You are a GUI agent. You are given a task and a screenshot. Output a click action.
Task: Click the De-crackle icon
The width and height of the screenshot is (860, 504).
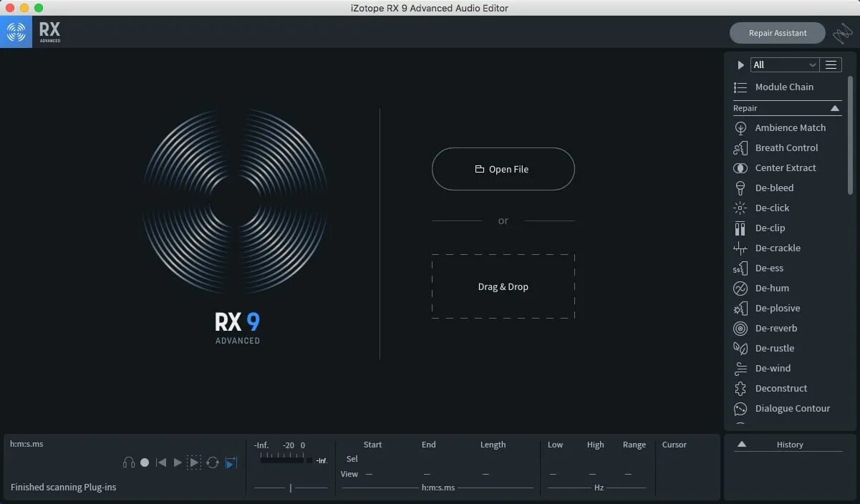tap(740, 248)
